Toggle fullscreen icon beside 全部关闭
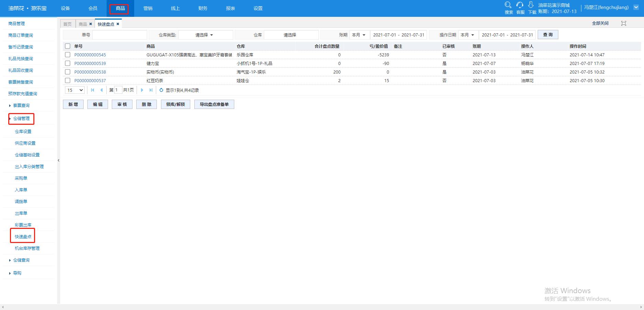 pos(624,23)
